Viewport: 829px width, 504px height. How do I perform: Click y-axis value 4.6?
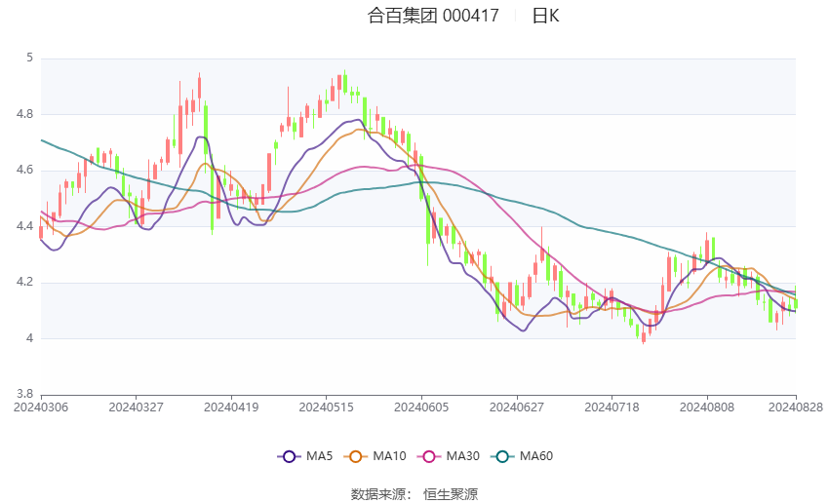[24, 171]
